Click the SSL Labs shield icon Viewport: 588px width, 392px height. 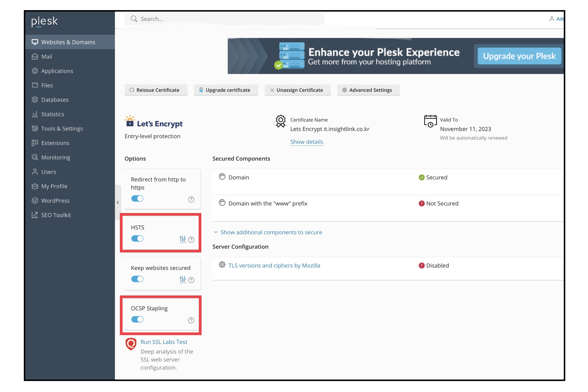point(131,344)
